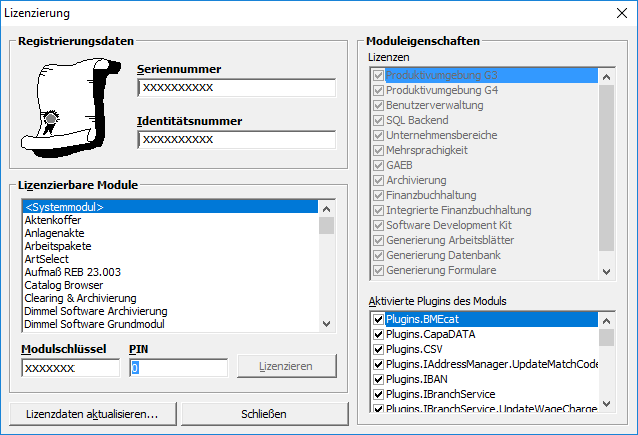Close the Lizenzierung dialog window

pos(616,14)
